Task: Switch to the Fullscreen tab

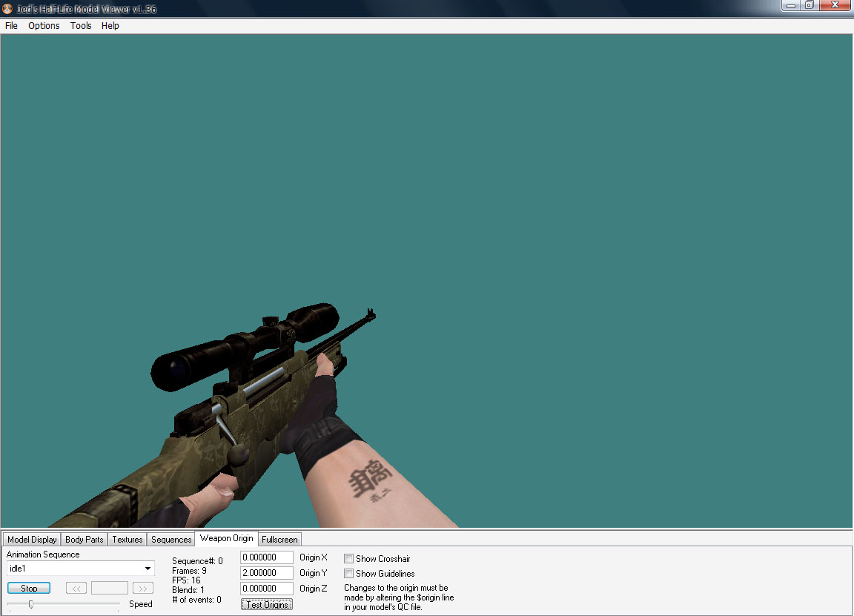Action: [279, 539]
